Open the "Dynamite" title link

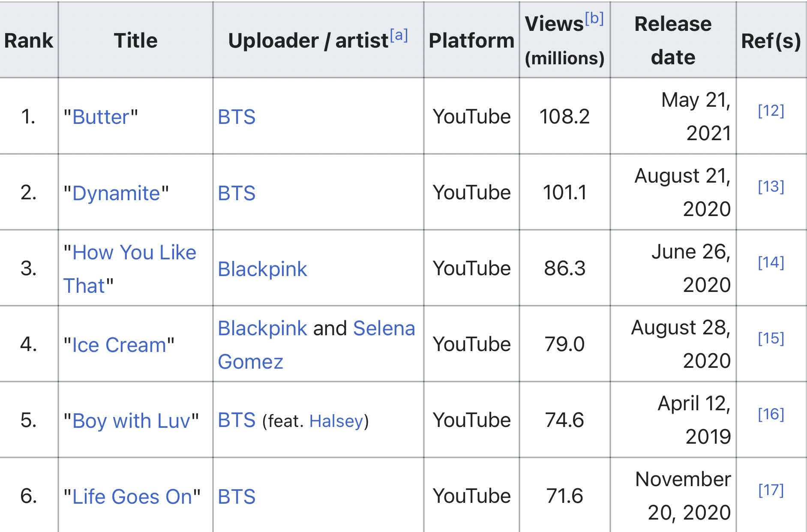click(116, 193)
